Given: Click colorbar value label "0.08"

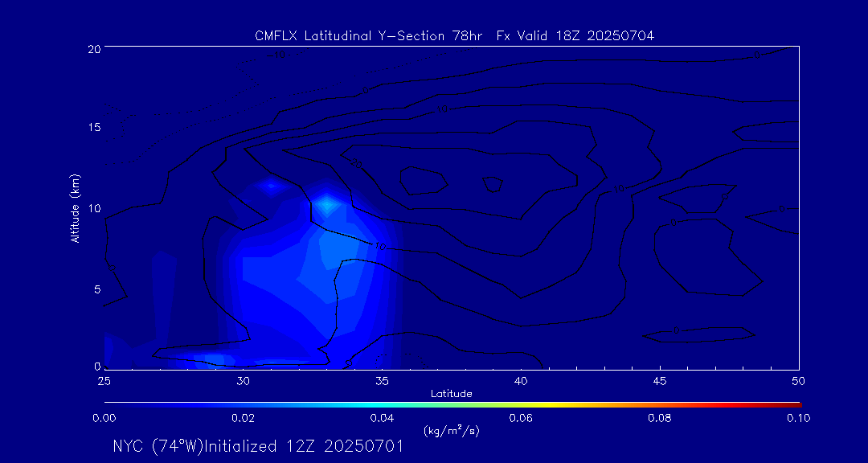Looking at the screenshot, I should click(x=660, y=418).
